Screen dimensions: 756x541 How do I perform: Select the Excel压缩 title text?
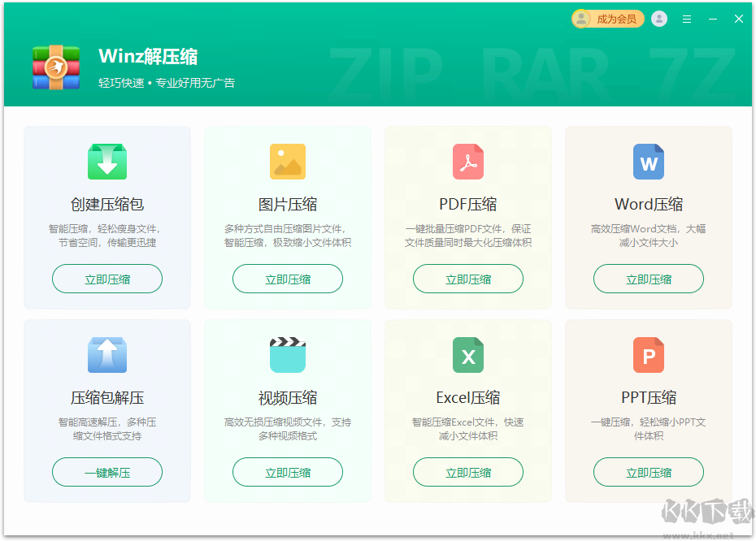point(468,397)
